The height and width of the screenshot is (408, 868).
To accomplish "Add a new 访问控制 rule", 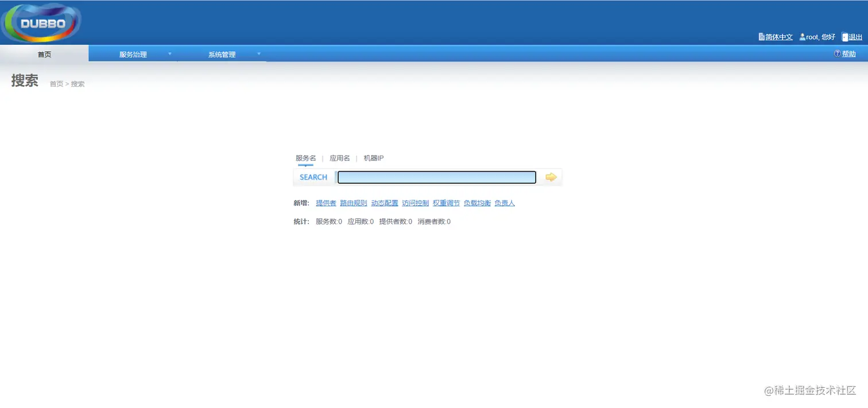I will point(416,203).
